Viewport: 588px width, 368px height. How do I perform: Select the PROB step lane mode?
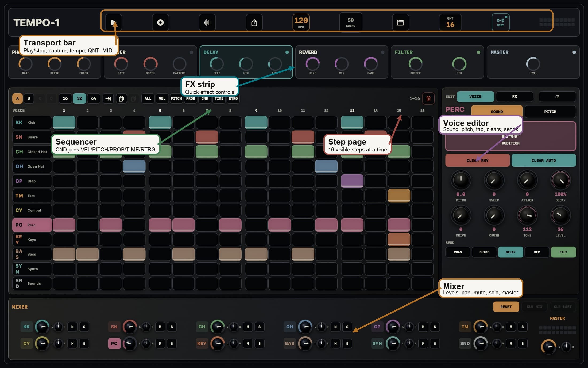(191, 98)
